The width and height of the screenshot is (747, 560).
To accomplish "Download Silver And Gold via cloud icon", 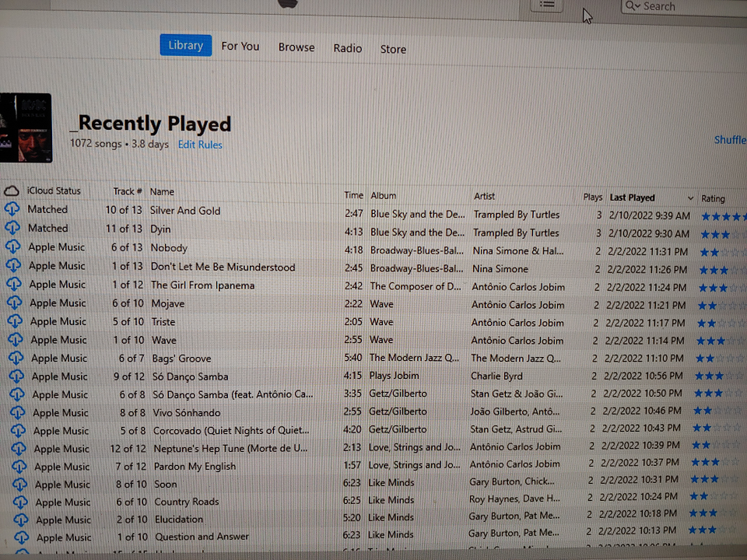I will click(x=12, y=208).
